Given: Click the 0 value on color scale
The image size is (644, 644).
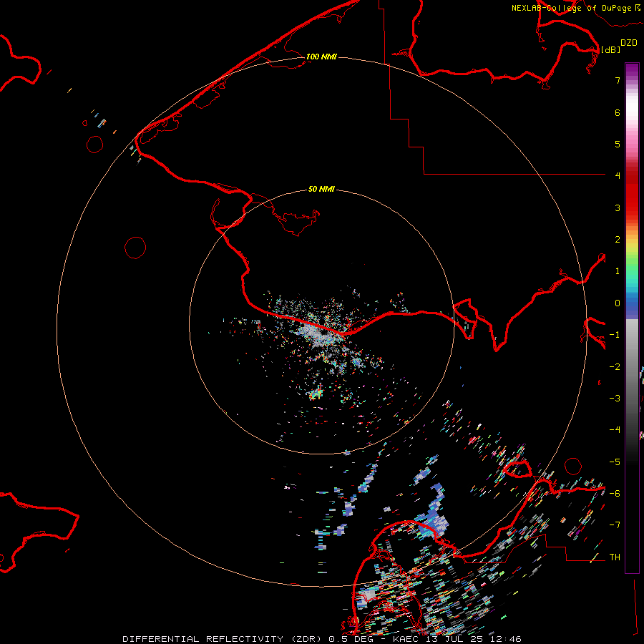Looking at the screenshot, I should pyautogui.click(x=618, y=303).
